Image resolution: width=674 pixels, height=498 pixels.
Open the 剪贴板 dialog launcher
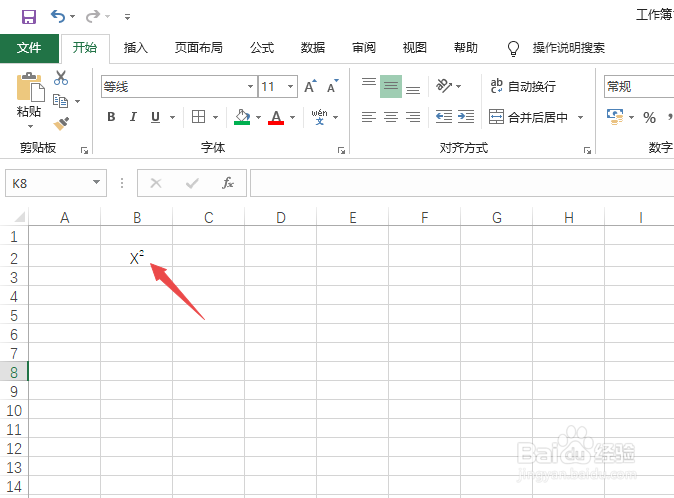[x=84, y=150]
